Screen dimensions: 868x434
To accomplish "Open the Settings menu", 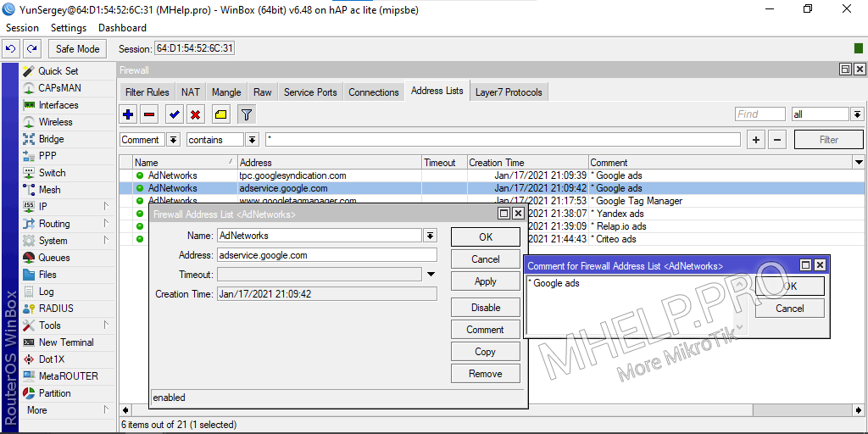I will tap(69, 28).
